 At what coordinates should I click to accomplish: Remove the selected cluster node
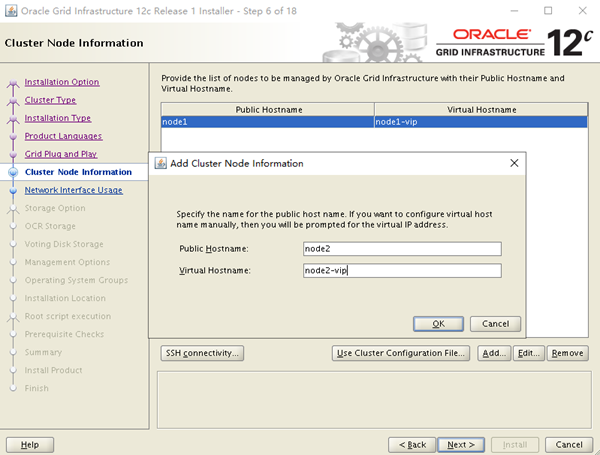tap(567, 353)
